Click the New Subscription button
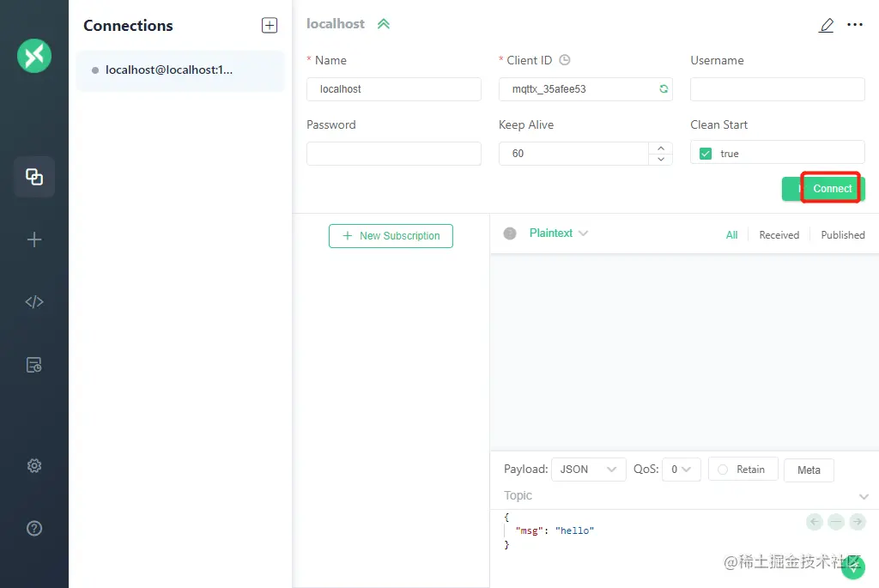The image size is (879, 588). 391,236
